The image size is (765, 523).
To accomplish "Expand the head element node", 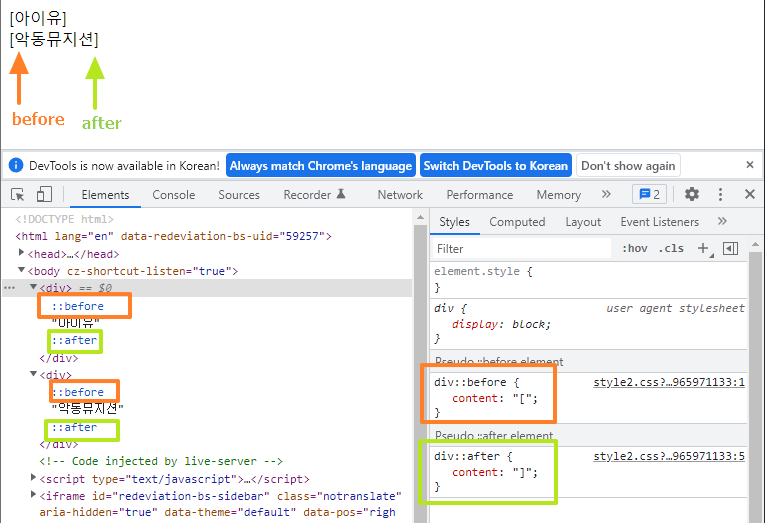I will [x=21, y=252].
